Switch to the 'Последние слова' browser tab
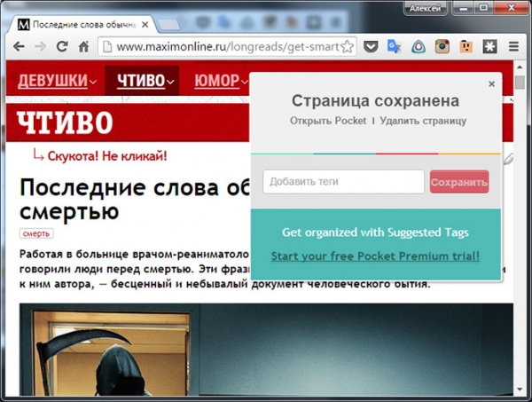Image resolution: width=532 pixels, height=402 pixels. click(80, 22)
